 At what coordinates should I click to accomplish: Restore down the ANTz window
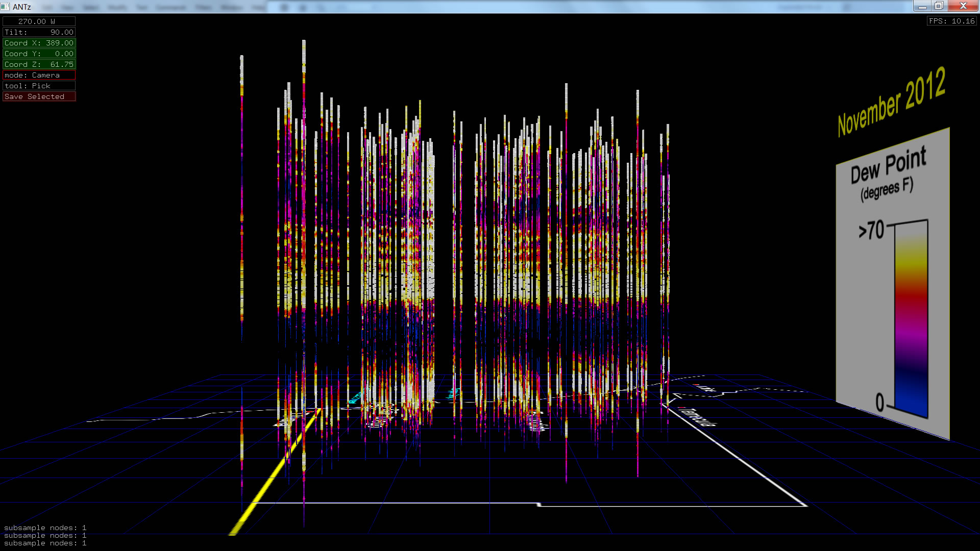[x=939, y=6]
